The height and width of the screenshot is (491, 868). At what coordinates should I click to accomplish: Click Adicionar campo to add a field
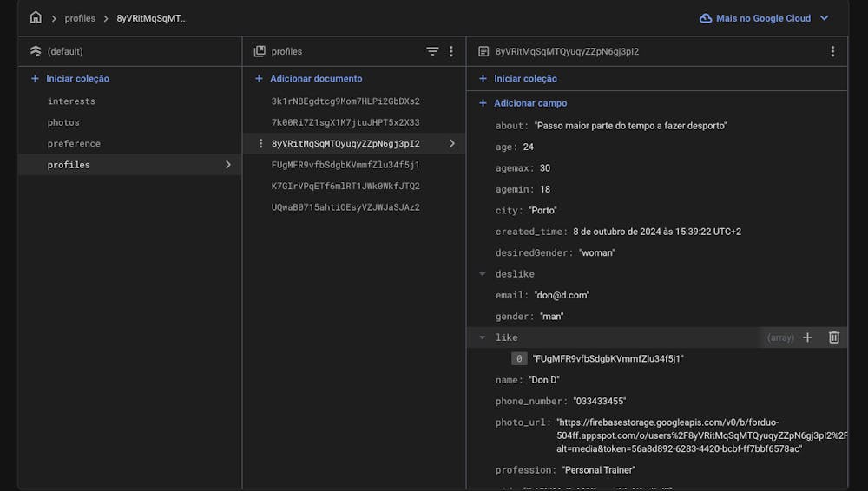pyautogui.click(x=530, y=103)
